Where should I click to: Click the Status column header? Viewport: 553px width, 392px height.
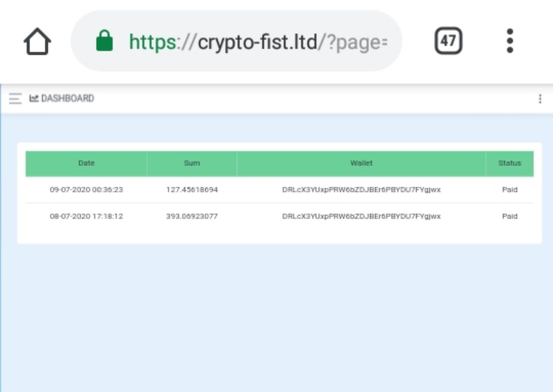tap(510, 163)
